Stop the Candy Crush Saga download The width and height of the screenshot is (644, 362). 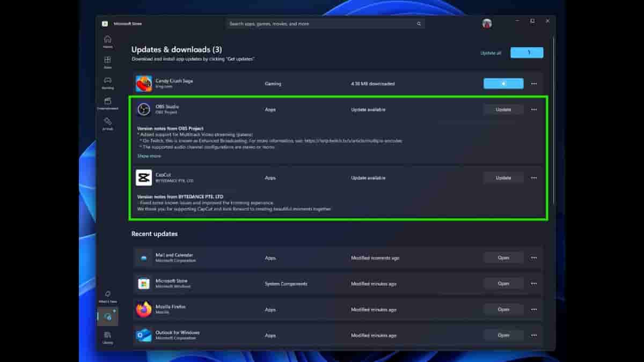point(503,84)
